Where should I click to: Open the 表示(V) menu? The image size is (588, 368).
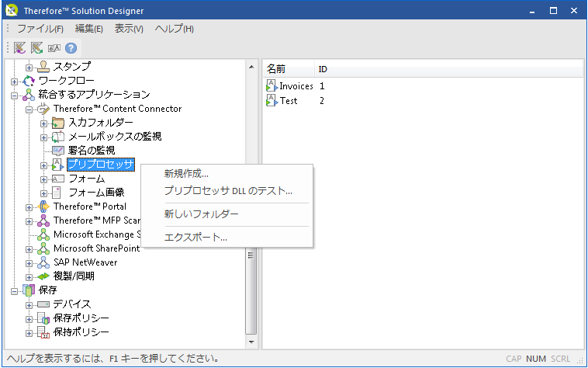click(x=129, y=29)
